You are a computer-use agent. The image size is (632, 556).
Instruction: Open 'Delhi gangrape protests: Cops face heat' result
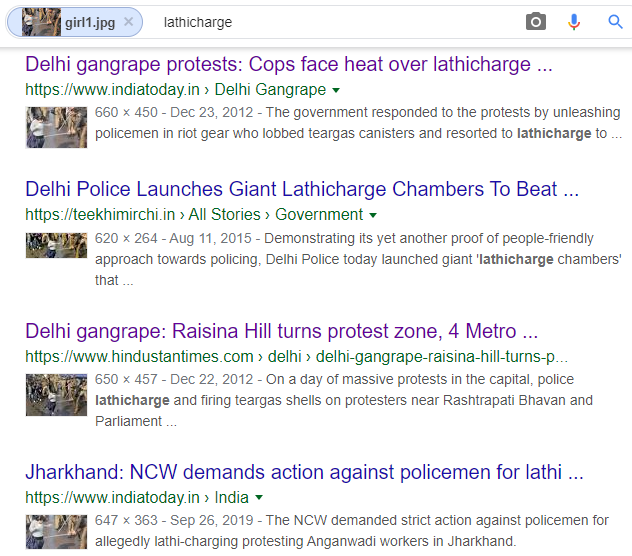click(x=289, y=65)
